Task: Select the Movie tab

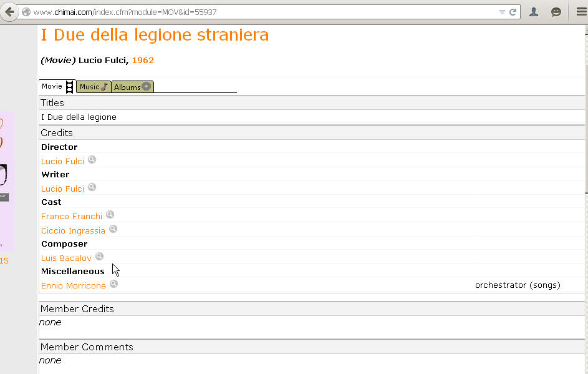Action: point(57,86)
